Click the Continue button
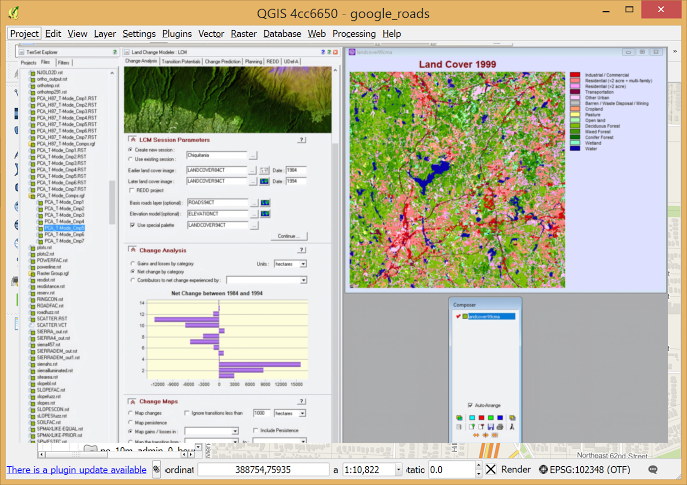This screenshot has height=485, width=687. (289, 236)
